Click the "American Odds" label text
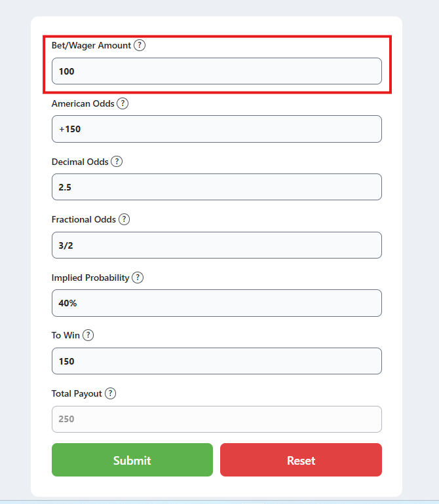This screenshot has height=504, width=439. coord(83,103)
